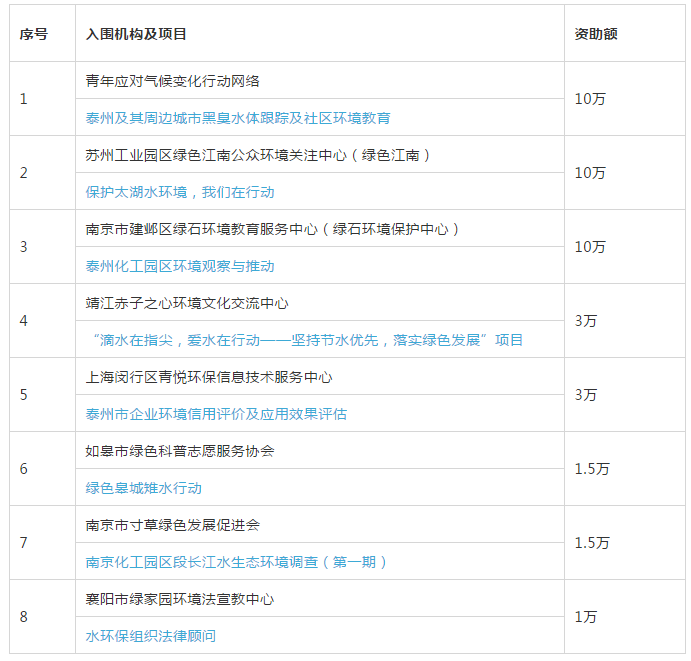Screen dimensions: 691x661
Task: Select text 如皋市绿色科普志愿服务协会
Action: pyautogui.click(x=180, y=451)
